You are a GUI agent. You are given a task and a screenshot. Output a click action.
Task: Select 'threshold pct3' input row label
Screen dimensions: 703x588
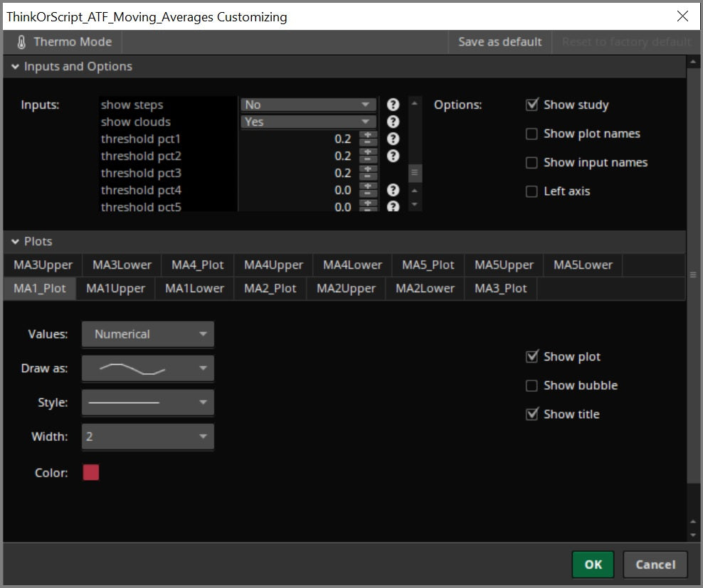(141, 173)
